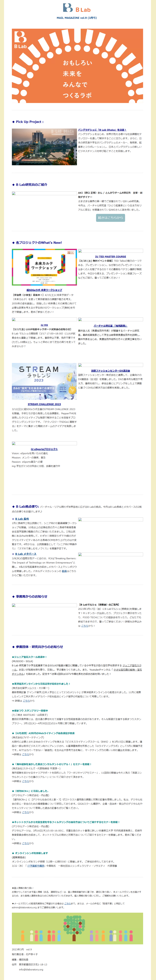Open こちら under the ネットトラブル seminar notice

26,843
